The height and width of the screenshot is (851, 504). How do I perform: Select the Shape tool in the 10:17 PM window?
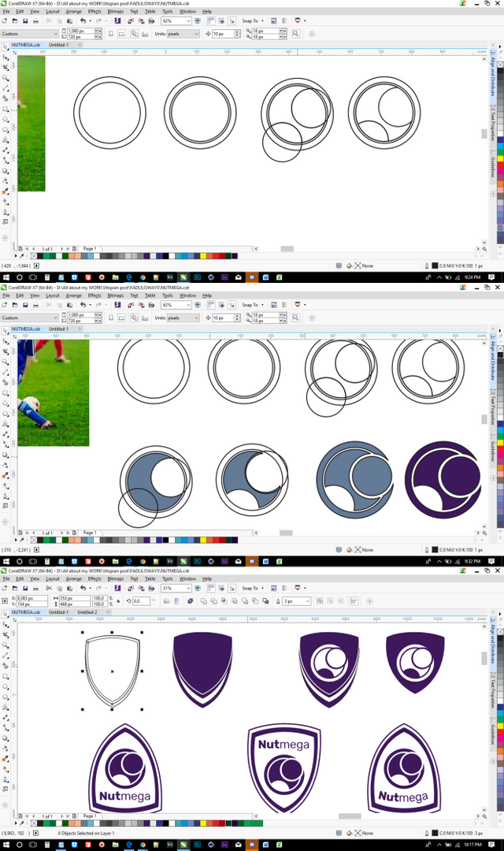6,624
